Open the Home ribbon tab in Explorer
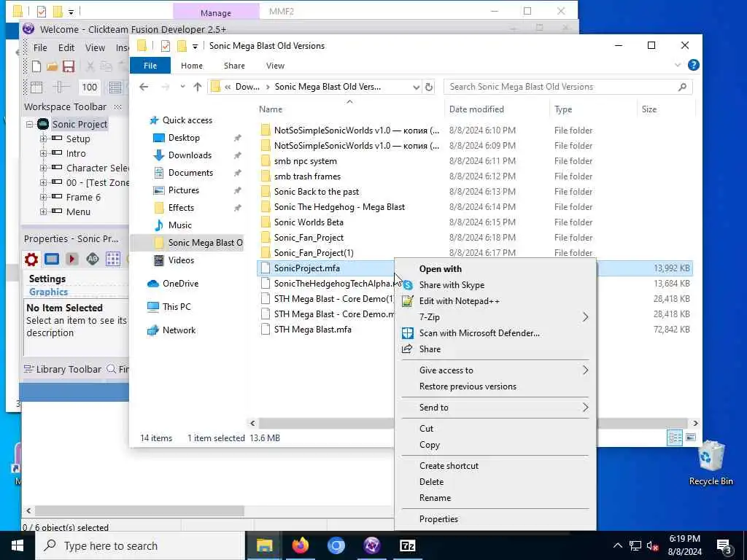The width and height of the screenshot is (747, 560). click(192, 66)
